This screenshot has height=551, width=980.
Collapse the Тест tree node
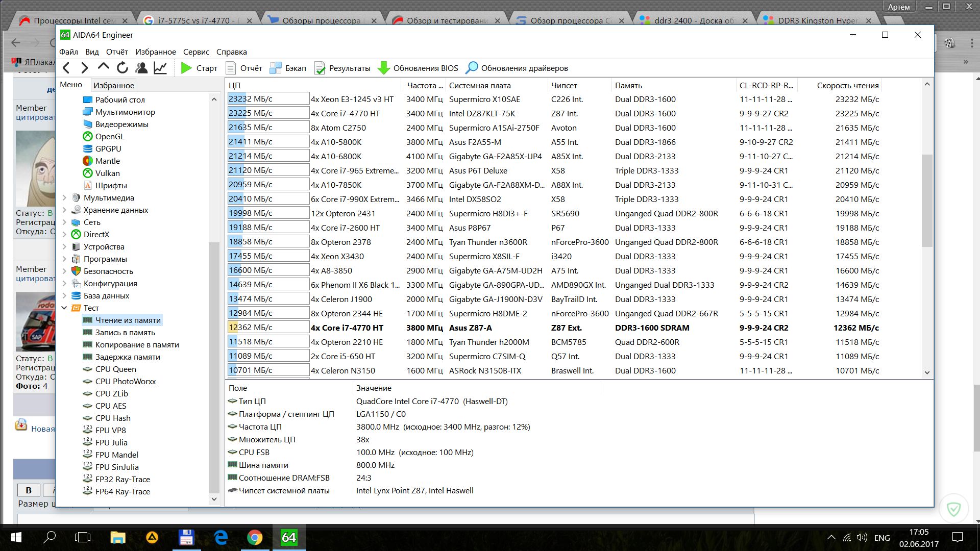64,308
